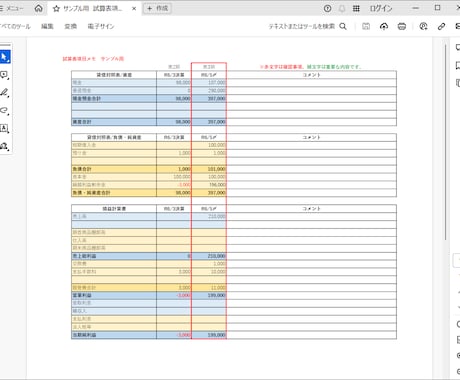This screenshot has height=380, width=460.
Task: Click the 営業利益 row label
Action: pos(82,295)
